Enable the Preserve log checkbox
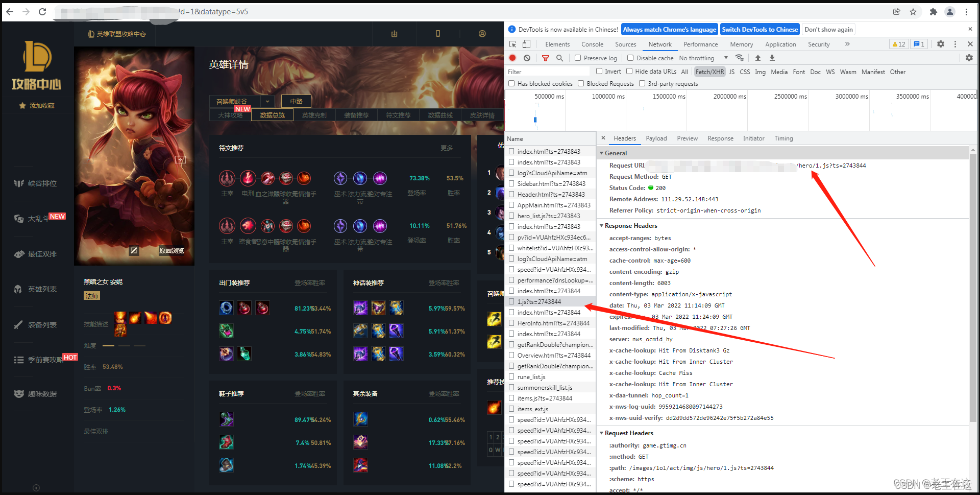This screenshot has height=495, width=980. (578, 58)
